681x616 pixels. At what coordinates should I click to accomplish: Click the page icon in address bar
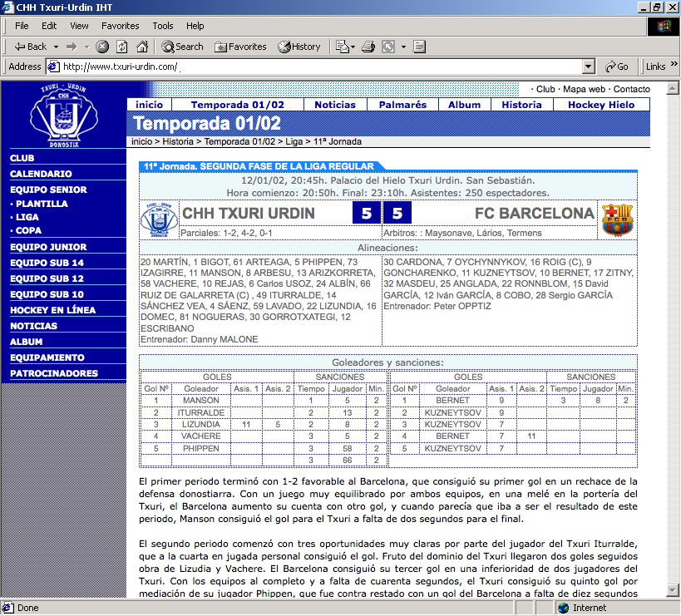click(x=53, y=67)
